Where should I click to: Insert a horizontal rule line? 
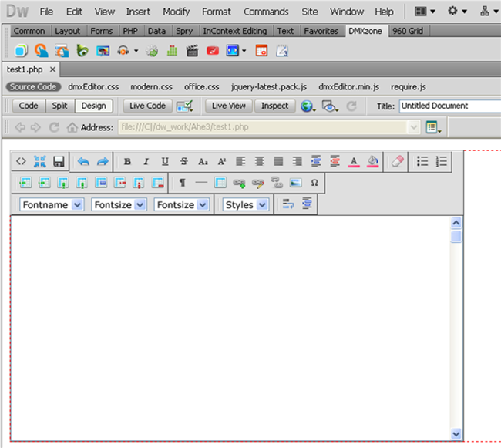(201, 183)
